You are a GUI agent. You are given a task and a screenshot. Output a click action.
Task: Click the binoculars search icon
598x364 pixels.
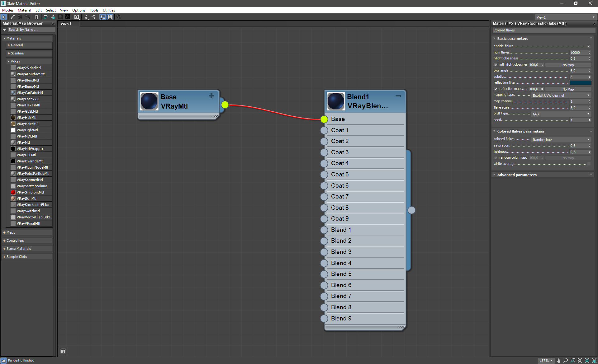(63, 351)
